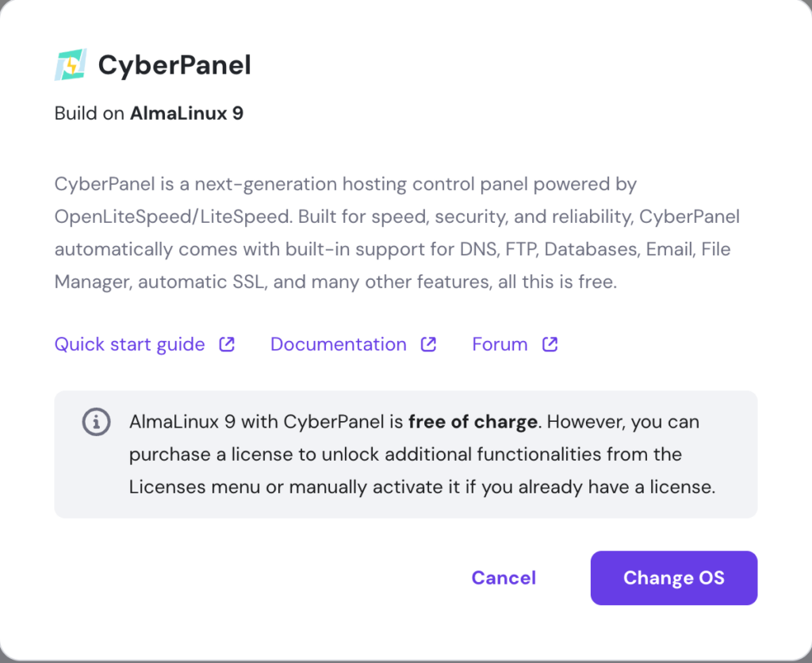812x663 pixels.
Task: Click the bold AlmaLinux 9 text
Action: [x=187, y=113]
